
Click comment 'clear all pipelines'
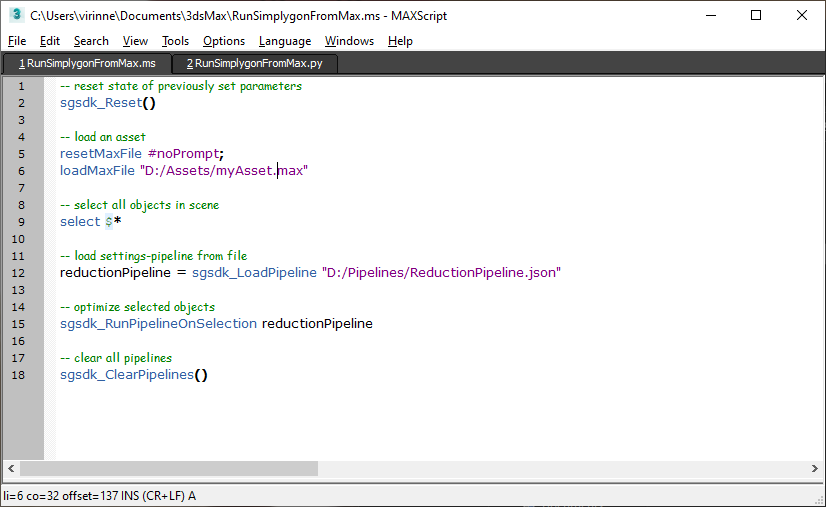(123, 358)
